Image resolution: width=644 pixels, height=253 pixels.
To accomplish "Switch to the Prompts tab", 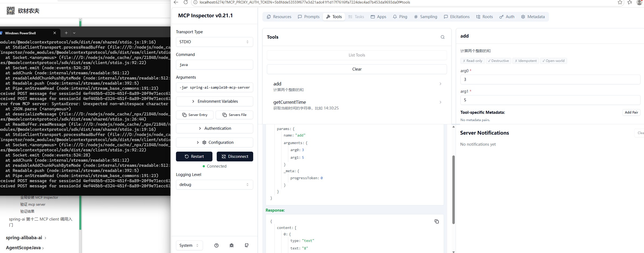I will coord(309,17).
